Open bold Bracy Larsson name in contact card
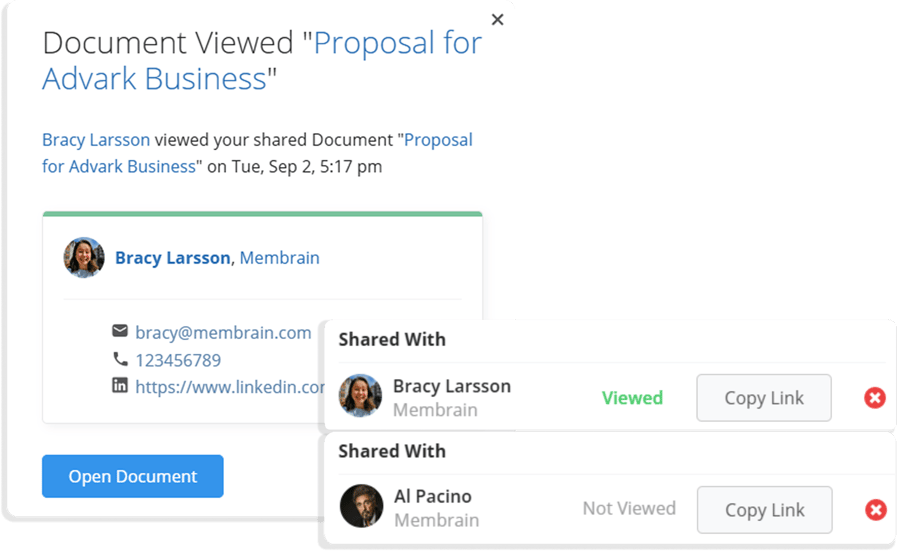Screen dimensions: 897x551 pyautogui.click(x=173, y=258)
